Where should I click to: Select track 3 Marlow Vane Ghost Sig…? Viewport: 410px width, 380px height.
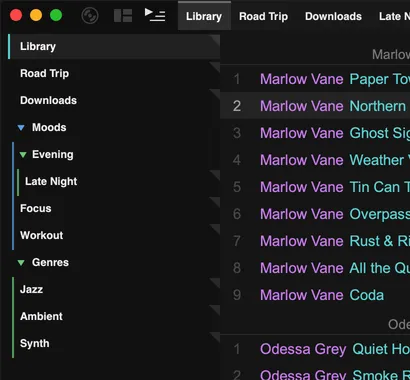[x=315, y=133]
